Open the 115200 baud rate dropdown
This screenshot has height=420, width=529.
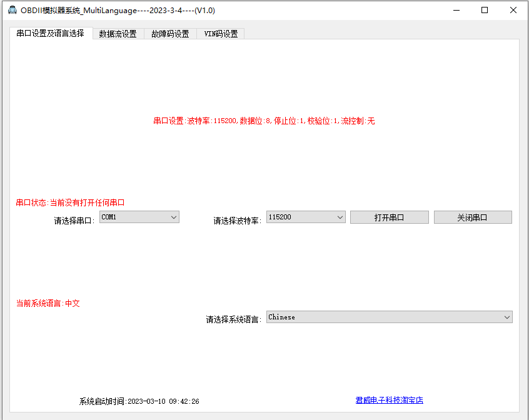pos(305,217)
